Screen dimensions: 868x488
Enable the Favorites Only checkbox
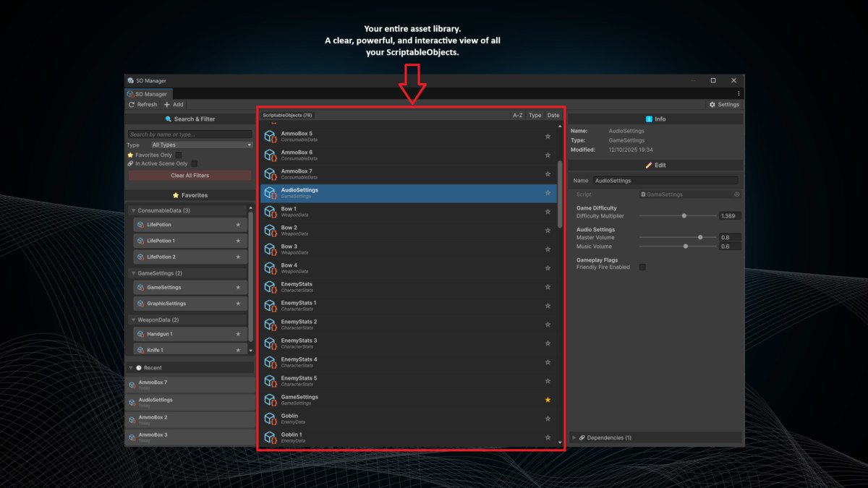coord(179,155)
